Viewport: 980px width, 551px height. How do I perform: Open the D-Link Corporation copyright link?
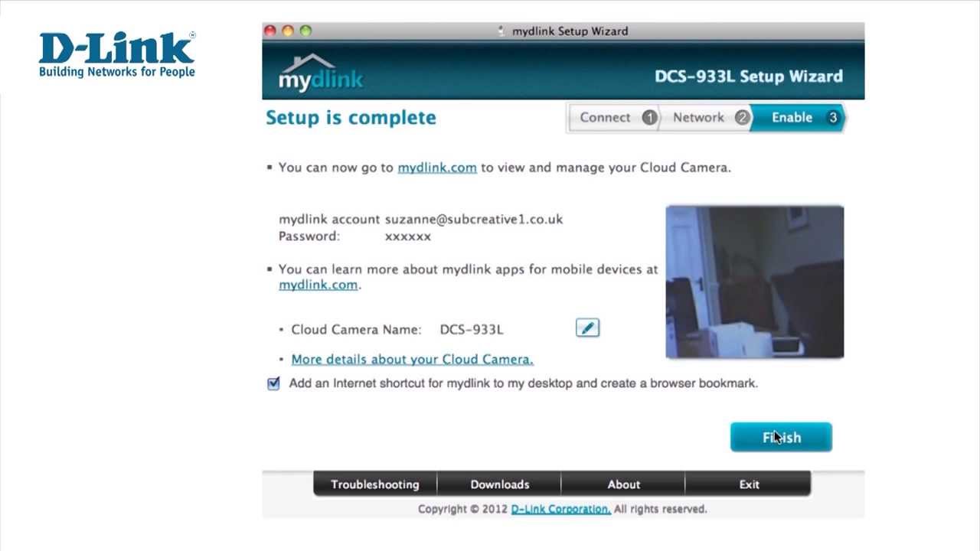(560, 509)
